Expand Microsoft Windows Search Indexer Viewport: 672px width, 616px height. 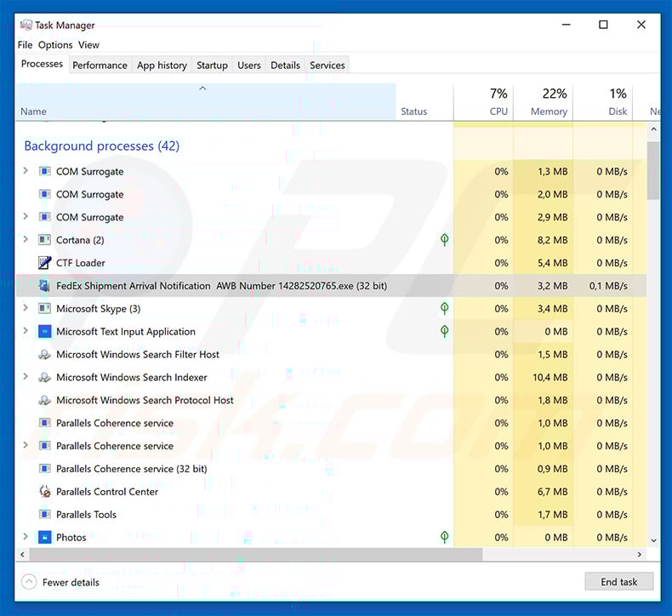26,376
